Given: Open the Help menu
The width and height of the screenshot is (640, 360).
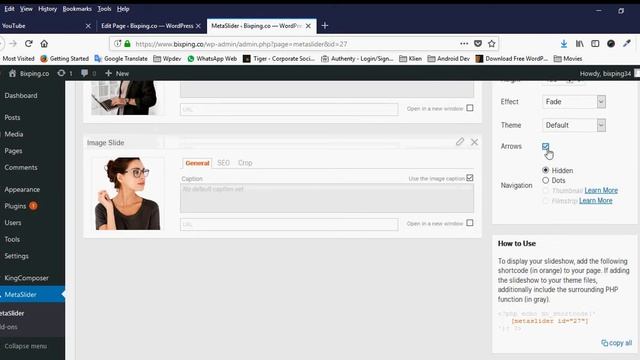Looking at the screenshot, I should click(123, 9).
